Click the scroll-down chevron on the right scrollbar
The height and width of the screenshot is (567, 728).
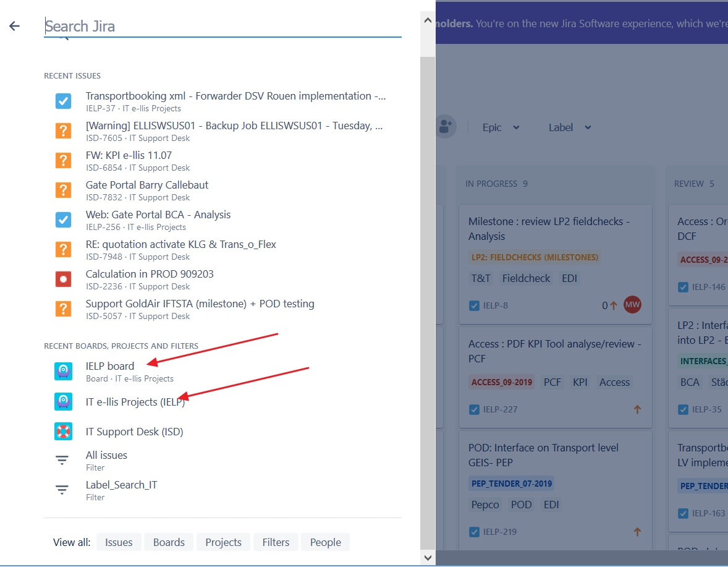pyautogui.click(x=427, y=557)
